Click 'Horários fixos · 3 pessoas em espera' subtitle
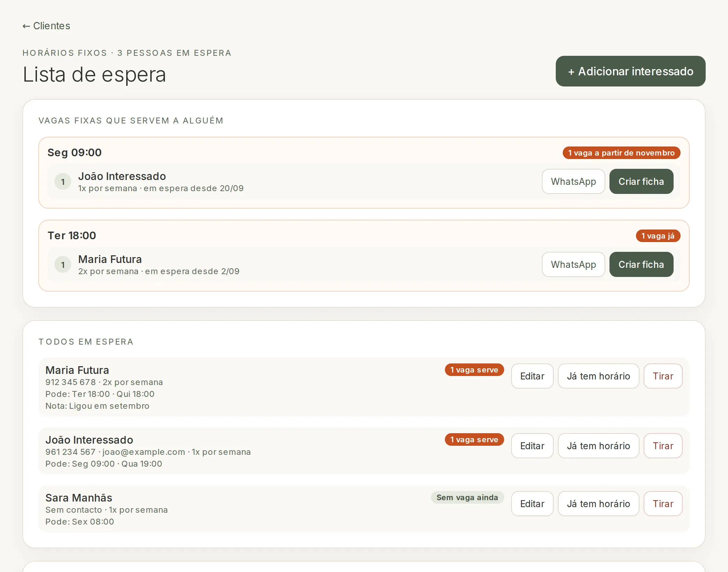Screen dimensions: 728x572 coord(127,53)
